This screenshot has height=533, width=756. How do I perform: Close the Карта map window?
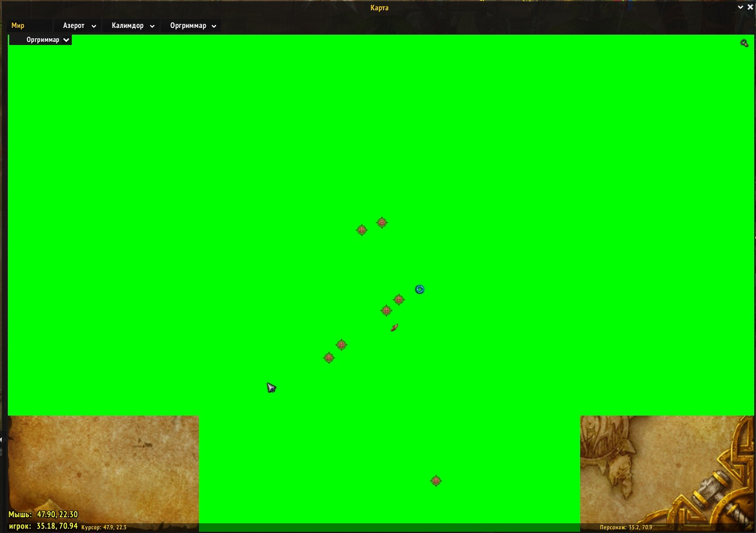749,7
